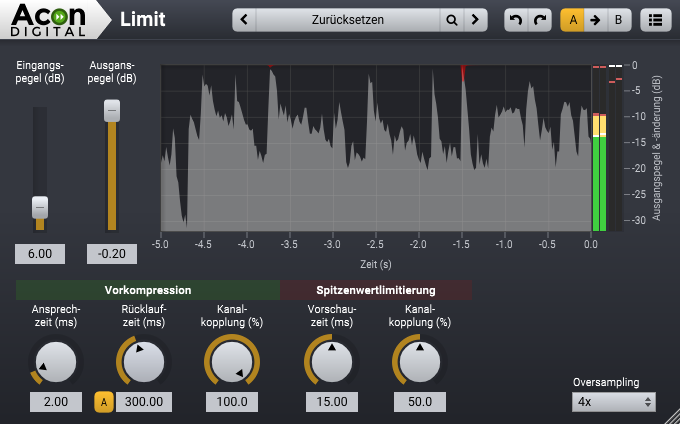
Task: Click the Ausgangspegel slider handle
Action: [x=112, y=110]
